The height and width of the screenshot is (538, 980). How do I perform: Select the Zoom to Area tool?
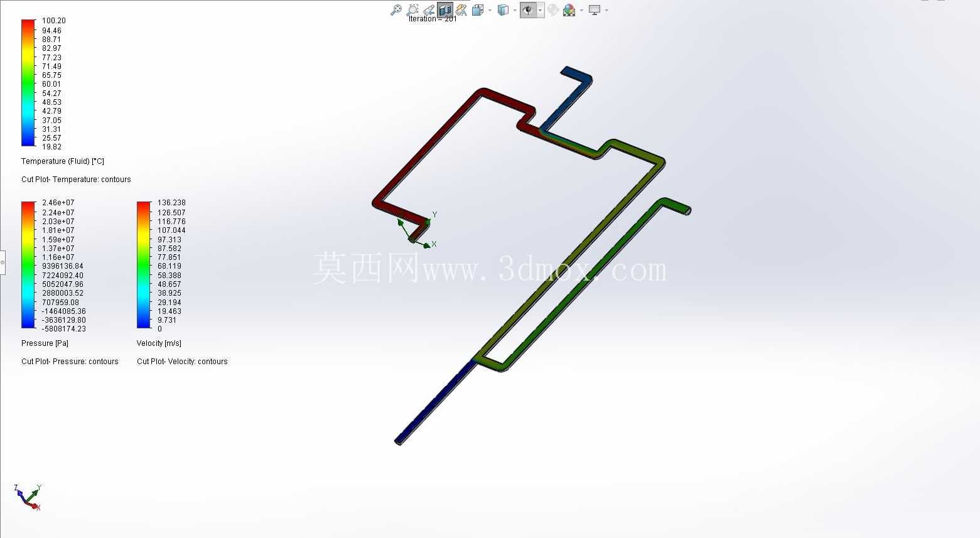(x=412, y=10)
